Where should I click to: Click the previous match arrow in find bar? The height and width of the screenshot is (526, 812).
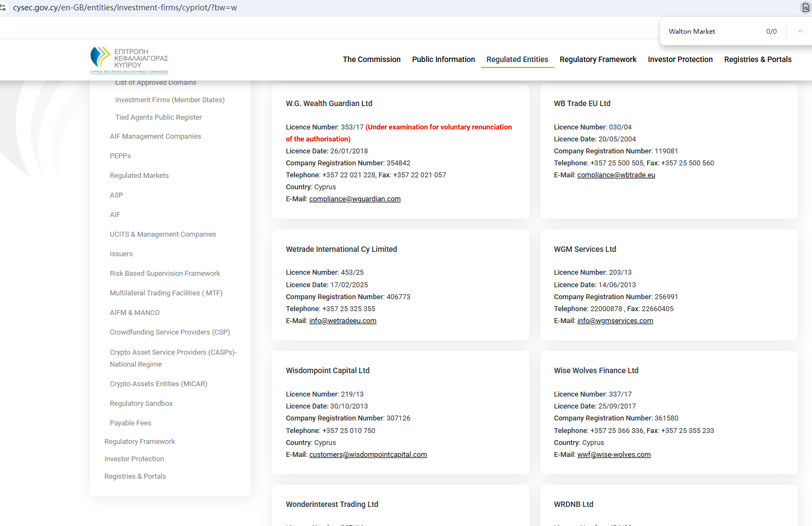[x=800, y=32]
